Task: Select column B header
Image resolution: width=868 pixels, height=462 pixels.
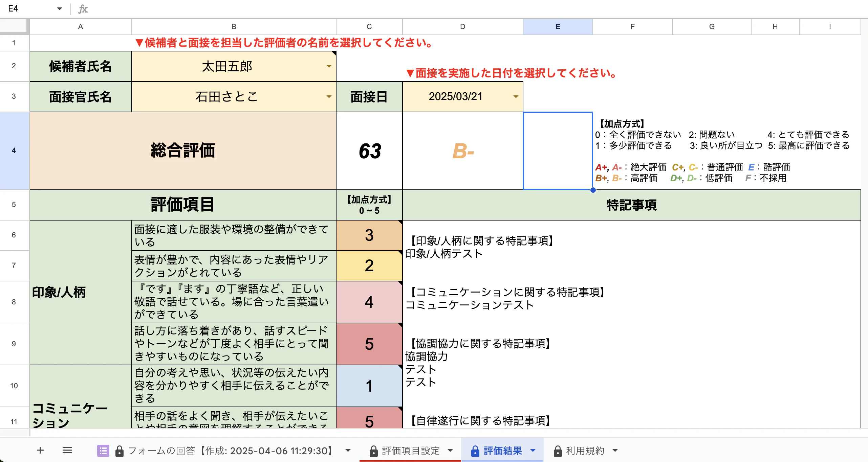Action: tap(234, 27)
